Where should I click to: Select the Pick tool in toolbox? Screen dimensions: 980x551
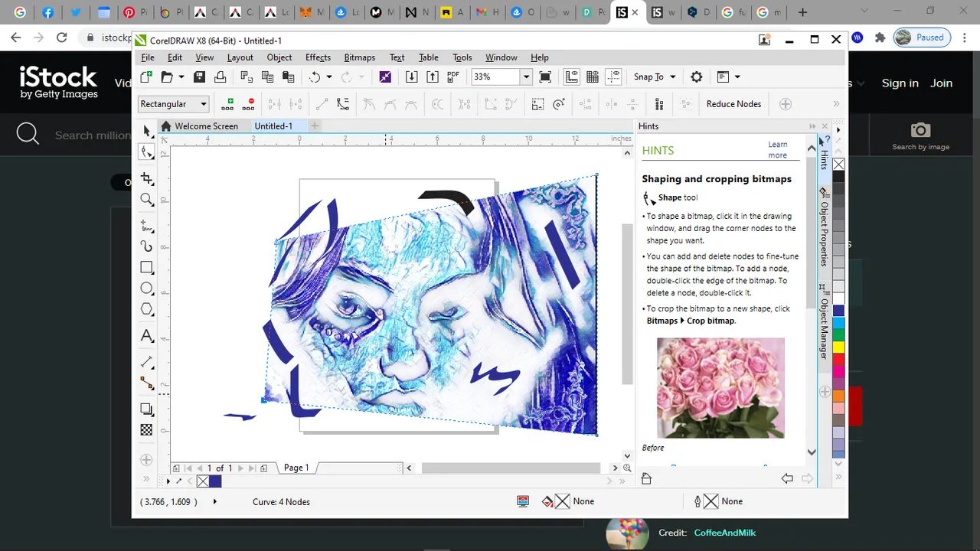pyautogui.click(x=147, y=131)
